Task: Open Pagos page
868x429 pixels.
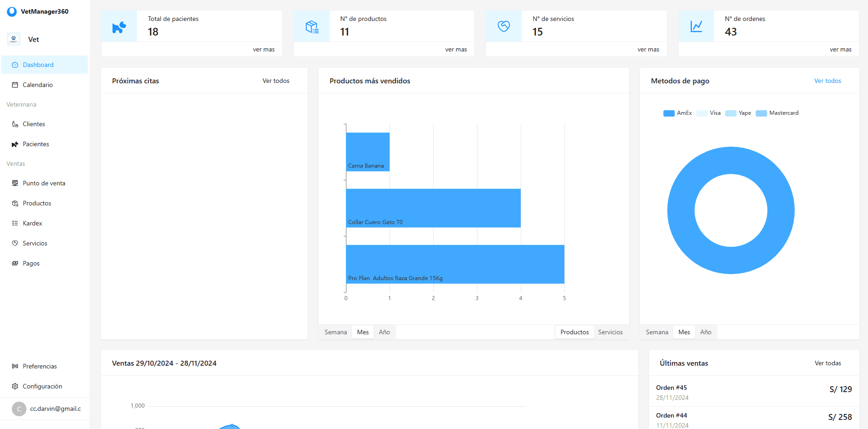Action: 45,263
